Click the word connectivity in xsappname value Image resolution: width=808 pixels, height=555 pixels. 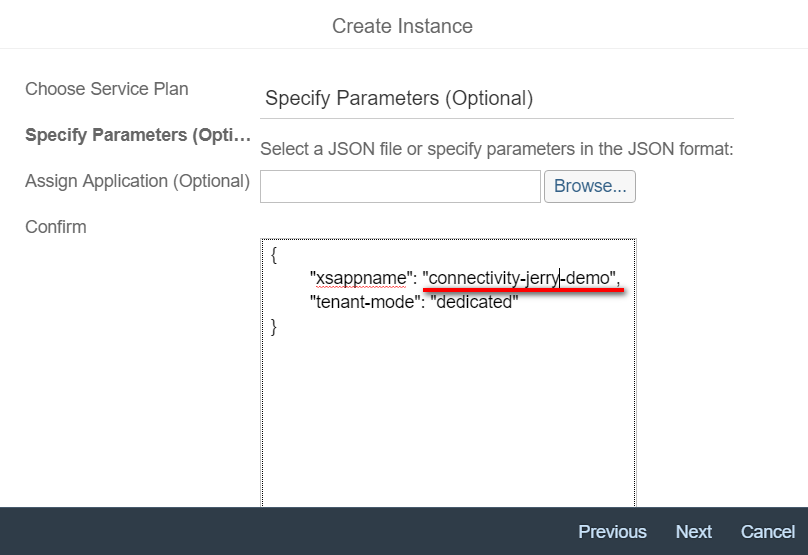472,278
